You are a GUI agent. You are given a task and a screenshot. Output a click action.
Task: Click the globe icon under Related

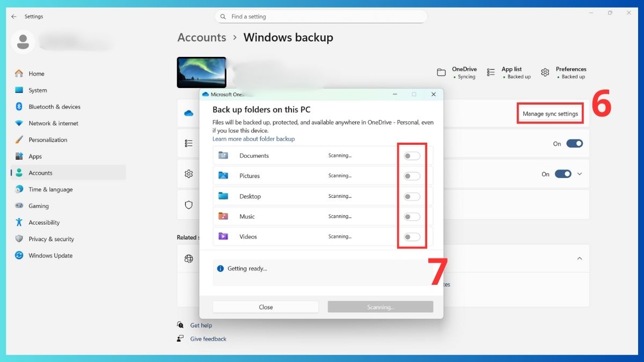coord(188,258)
